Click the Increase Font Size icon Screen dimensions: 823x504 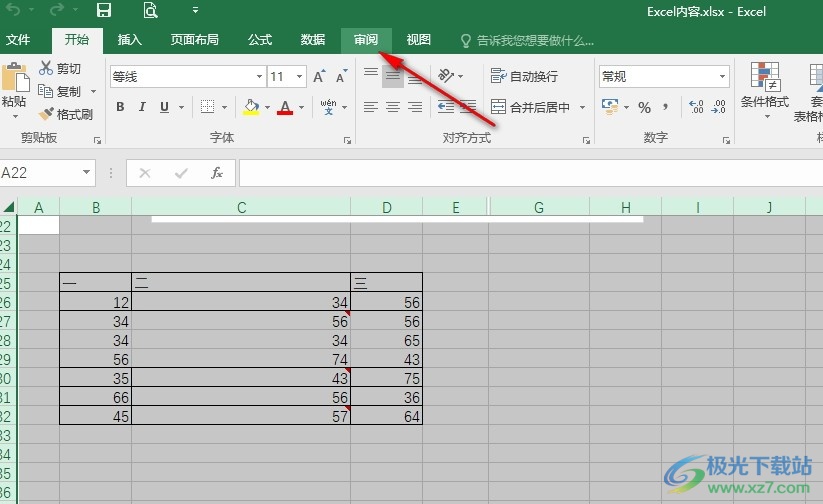click(318, 77)
